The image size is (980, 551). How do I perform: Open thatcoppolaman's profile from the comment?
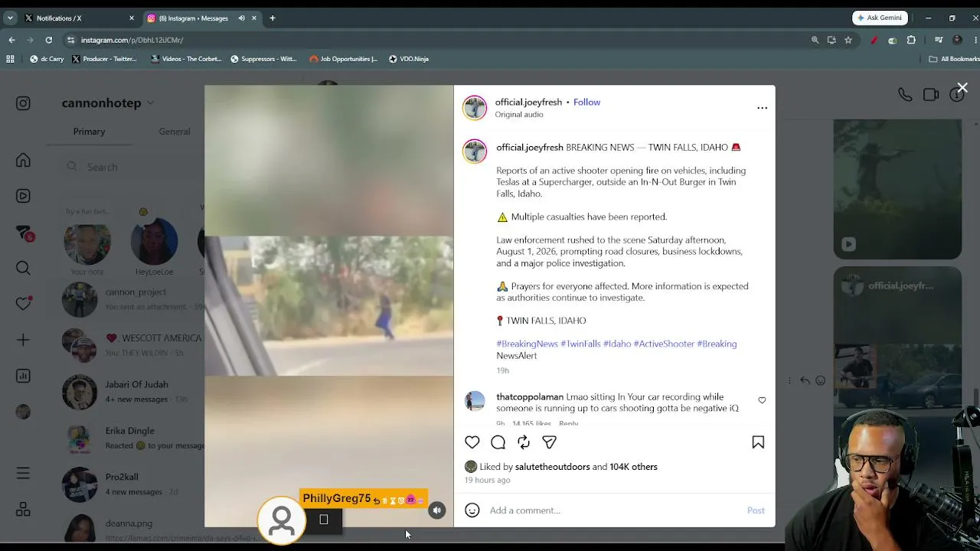point(530,396)
